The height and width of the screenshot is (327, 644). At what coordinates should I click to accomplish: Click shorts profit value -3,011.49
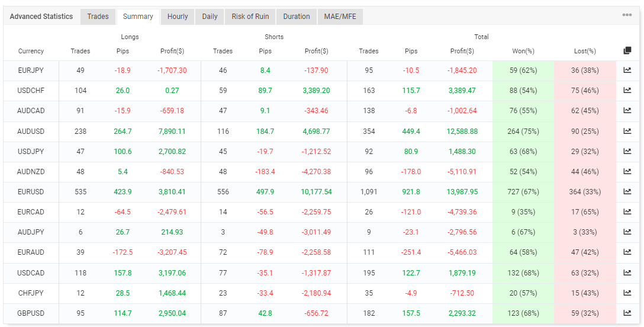(x=316, y=232)
